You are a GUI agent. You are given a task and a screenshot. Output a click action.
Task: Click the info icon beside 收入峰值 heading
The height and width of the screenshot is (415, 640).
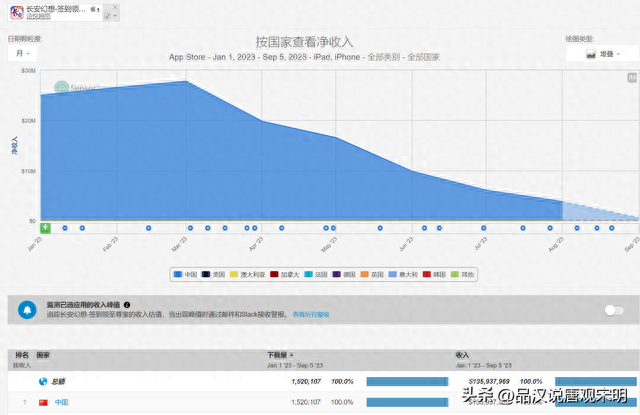tap(127, 305)
